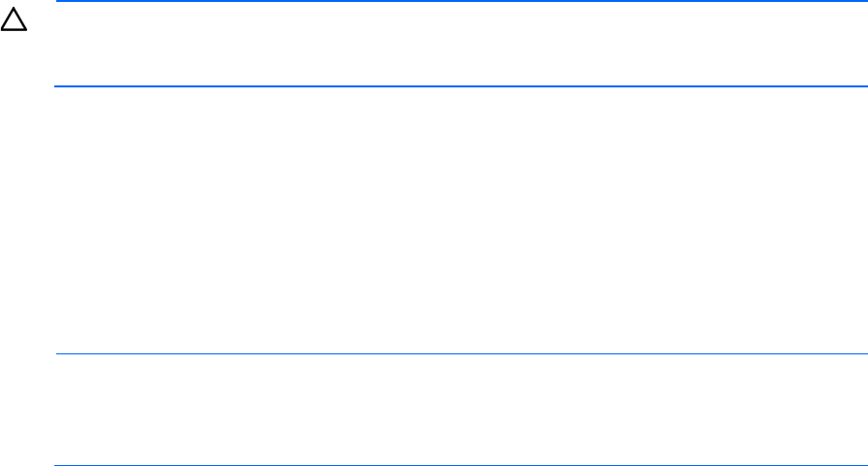Click the middle of the bottom gray rule
This screenshot has width=868, height=466.
461,465
